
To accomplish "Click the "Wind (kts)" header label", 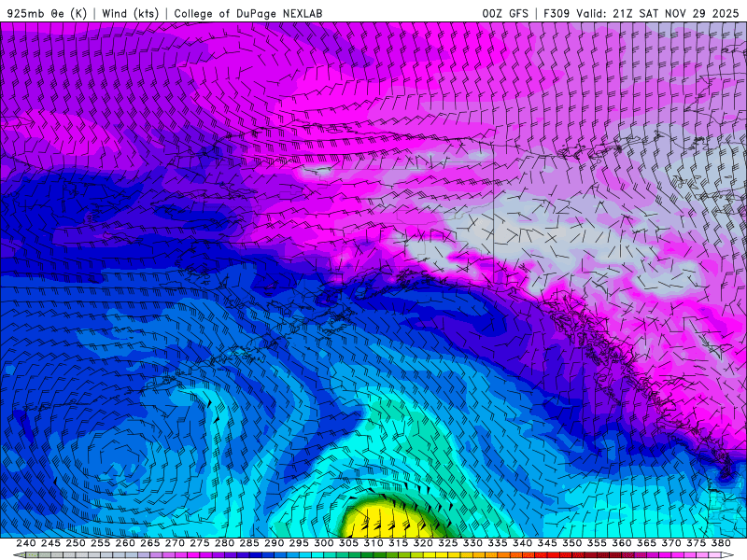I will [131, 13].
